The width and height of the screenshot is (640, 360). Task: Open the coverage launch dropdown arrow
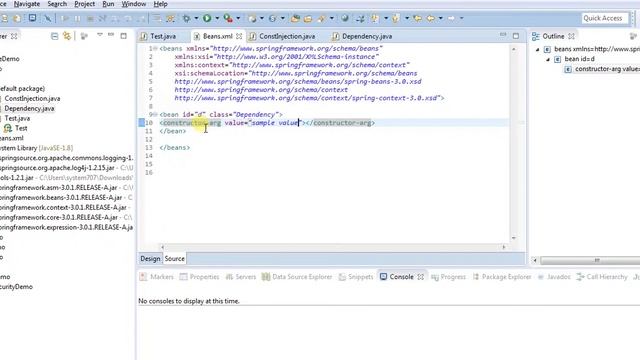(238, 18)
